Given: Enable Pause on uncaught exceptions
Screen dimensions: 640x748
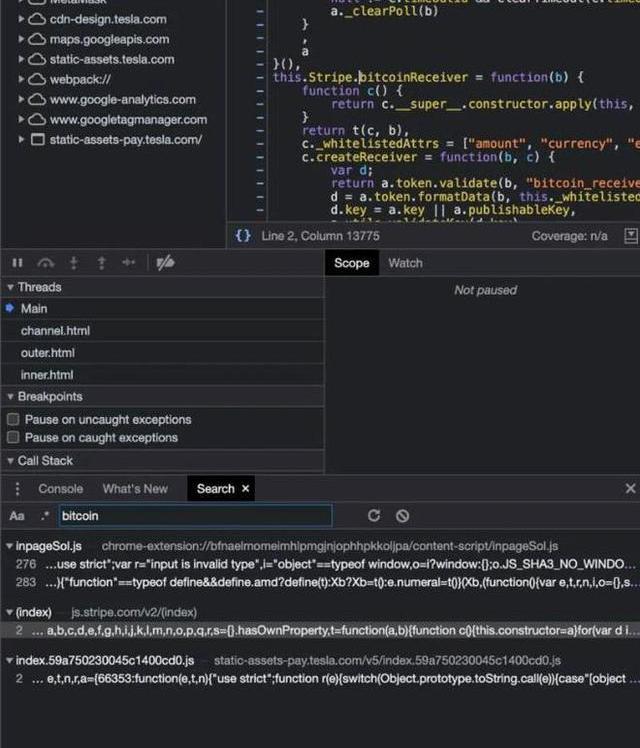Looking at the screenshot, I should (14, 420).
